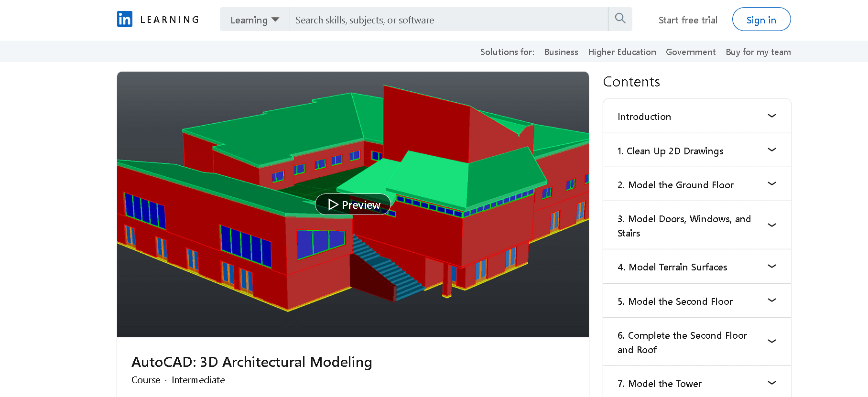Click the 2. Model the Ground Floor title
The width and height of the screenshot is (868, 397).
[x=675, y=185]
